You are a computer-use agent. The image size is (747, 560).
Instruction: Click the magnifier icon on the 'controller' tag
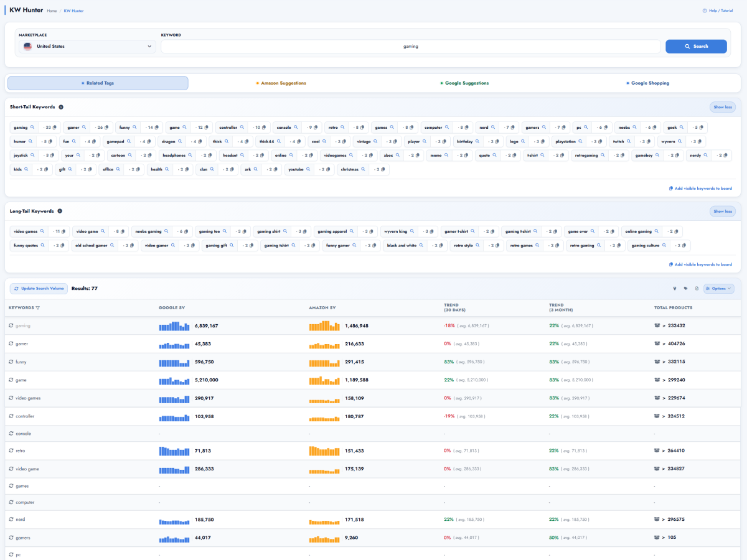[242, 128]
